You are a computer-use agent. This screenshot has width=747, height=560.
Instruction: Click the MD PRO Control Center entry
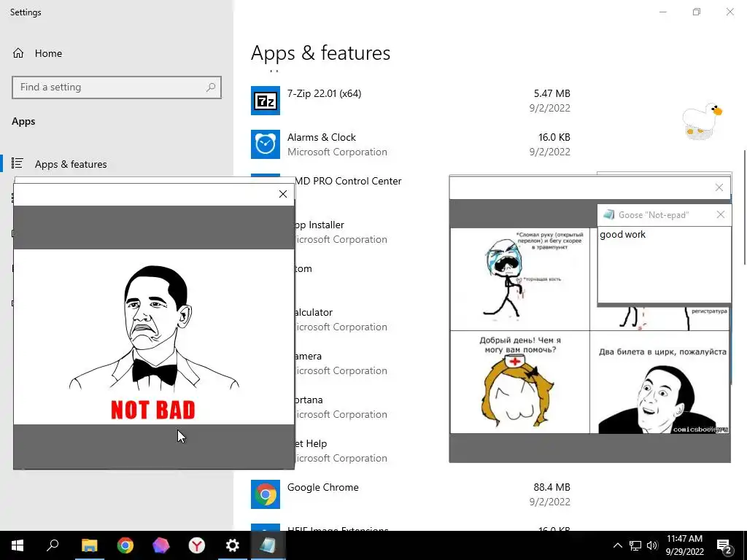tap(349, 181)
